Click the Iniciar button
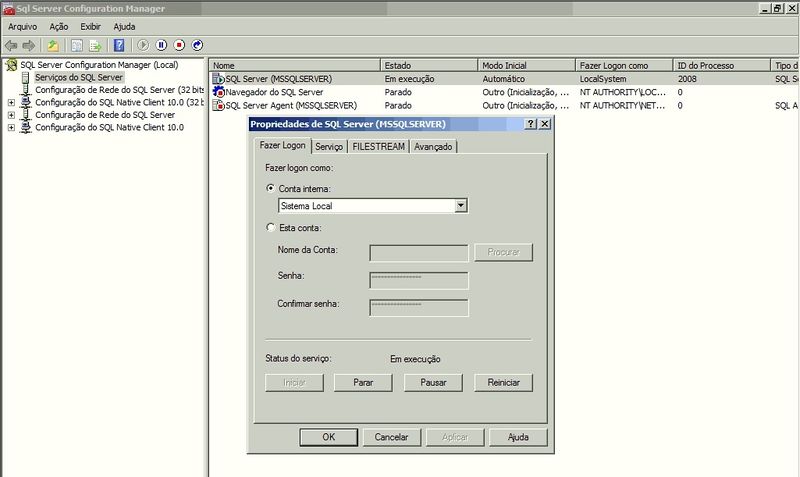800x477 pixels. pos(294,383)
